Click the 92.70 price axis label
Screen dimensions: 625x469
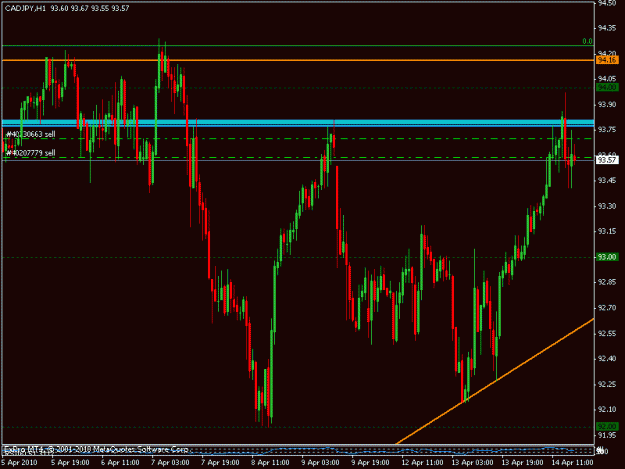(x=607, y=308)
